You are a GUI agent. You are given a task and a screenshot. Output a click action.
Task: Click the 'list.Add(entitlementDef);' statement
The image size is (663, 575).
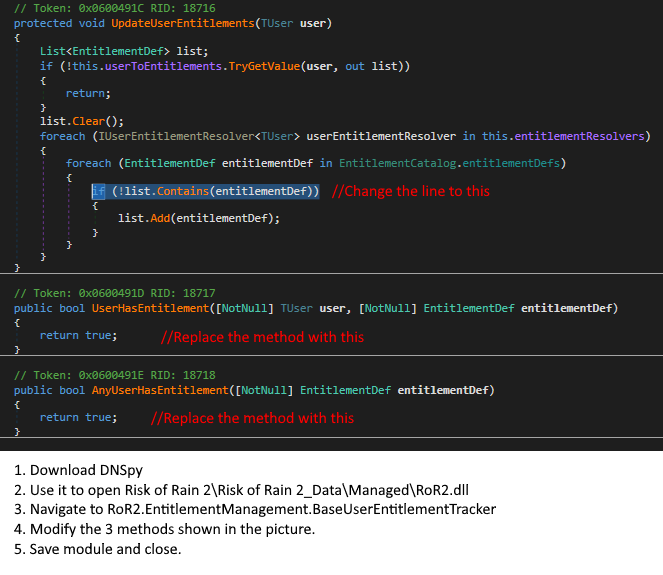click(x=199, y=218)
